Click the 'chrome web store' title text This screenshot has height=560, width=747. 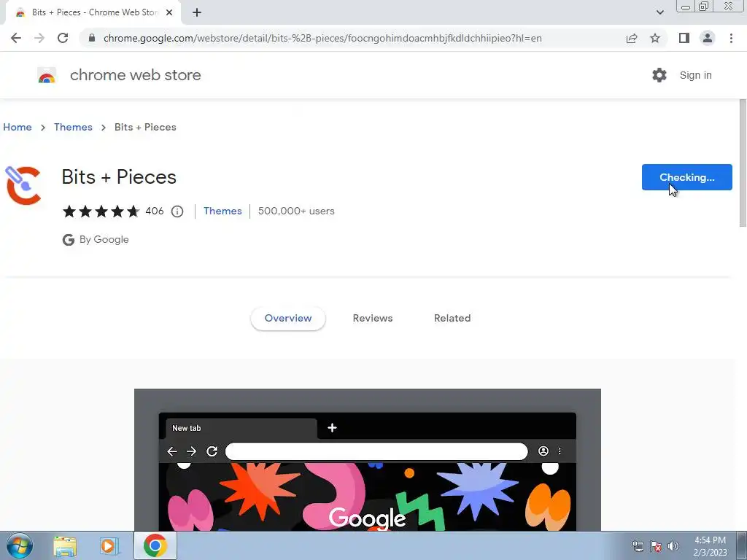pos(135,75)
